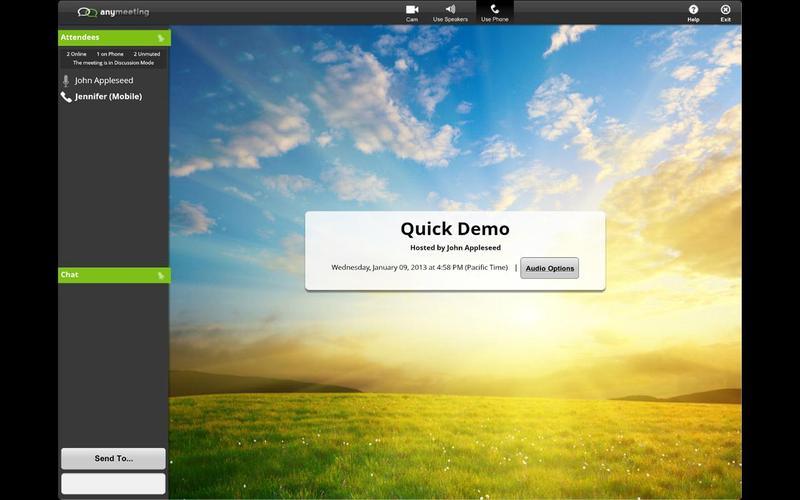800x500 pixels.
Task: Click John Appleseed's microphone icon
Action: [x=66, y=81]
